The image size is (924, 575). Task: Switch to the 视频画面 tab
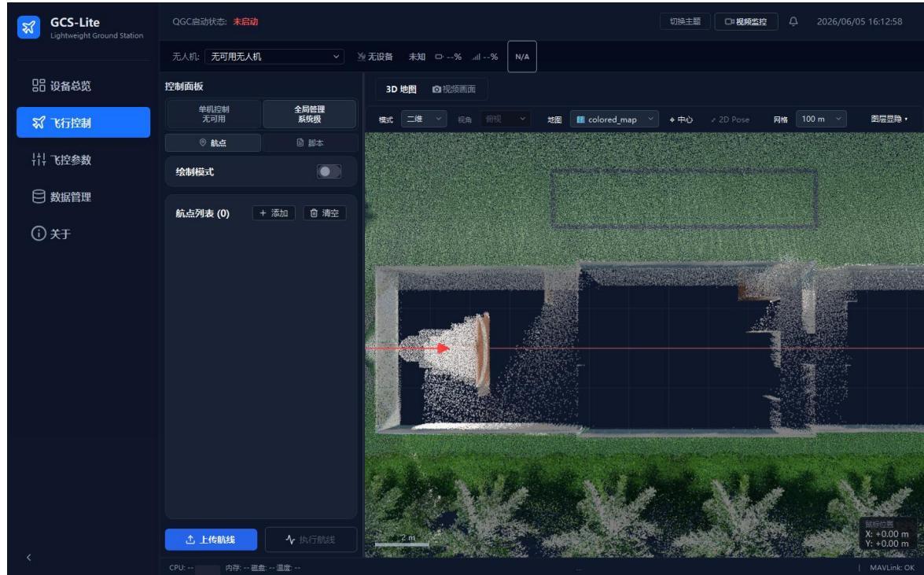tap(455, 89)
